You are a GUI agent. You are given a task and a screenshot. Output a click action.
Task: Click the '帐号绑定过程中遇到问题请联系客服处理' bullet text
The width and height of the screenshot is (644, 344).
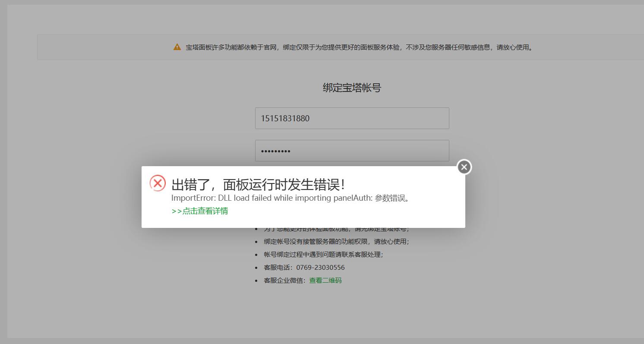(x=323, y=255)
